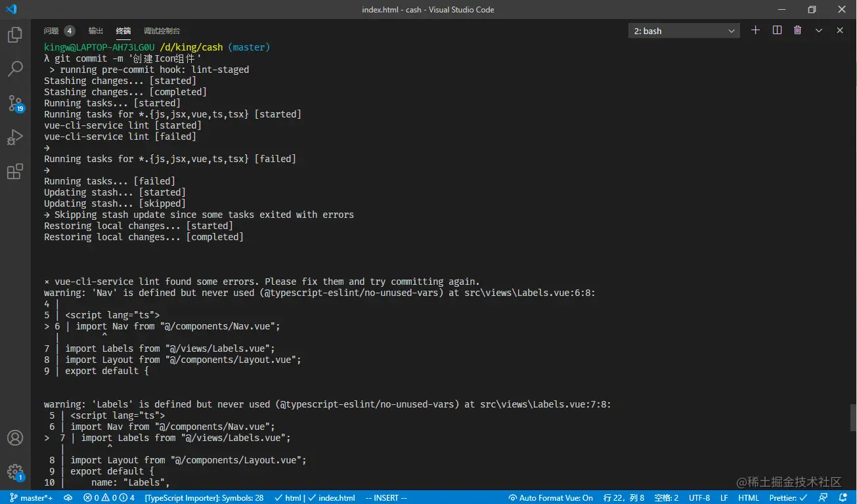Screen dimensions: 857x504
Task: Click the html check status item
Action: [x=286, y=498]
